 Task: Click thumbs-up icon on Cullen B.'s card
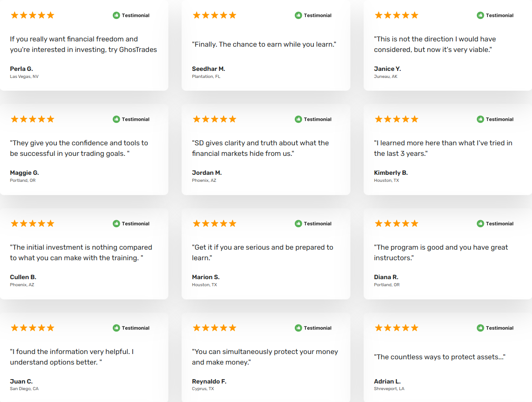coord(116,224)
